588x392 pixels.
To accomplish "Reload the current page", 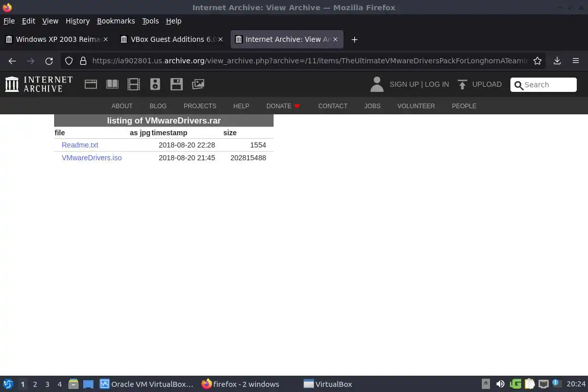I will tap(49, 61).
